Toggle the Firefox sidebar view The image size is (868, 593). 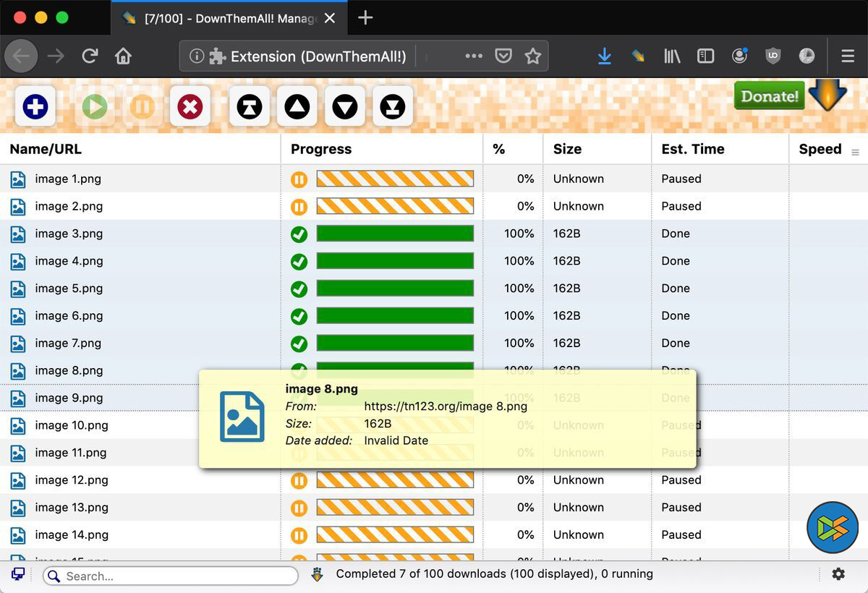point(705,56)
